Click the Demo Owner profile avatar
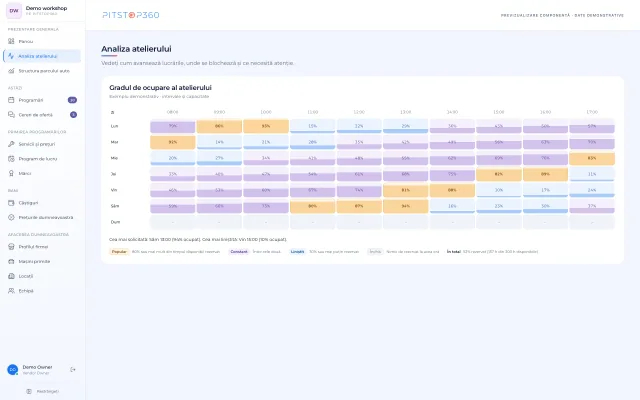 pyautogui.click(x=13, y=370)
